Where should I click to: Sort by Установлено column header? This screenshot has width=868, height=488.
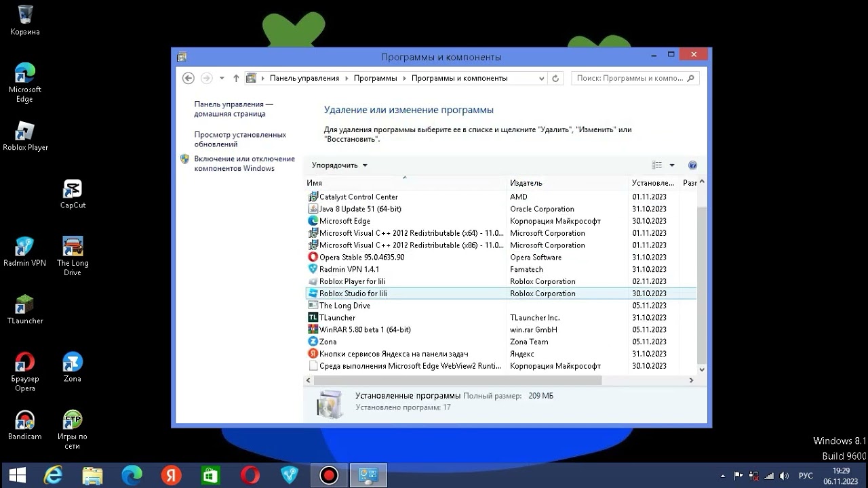[654, 182]
